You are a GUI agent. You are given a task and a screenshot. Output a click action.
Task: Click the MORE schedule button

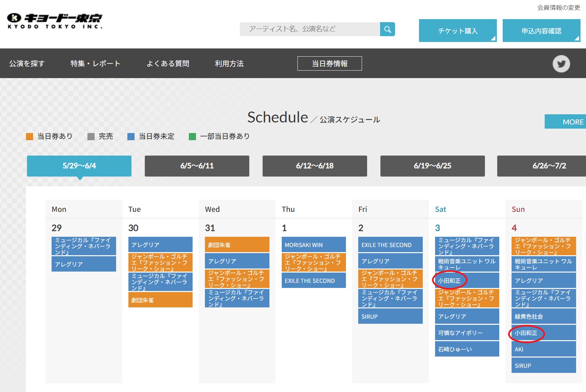point(566,121)
